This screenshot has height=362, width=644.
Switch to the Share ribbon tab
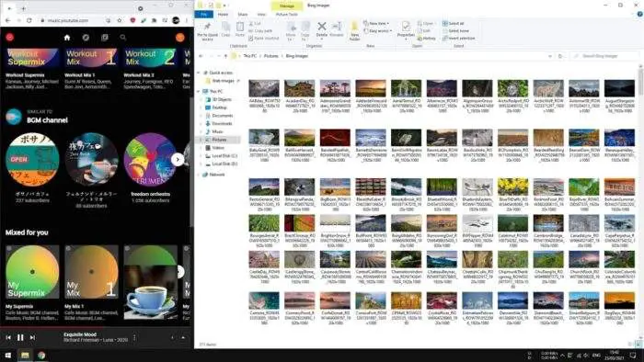(243, 15)
